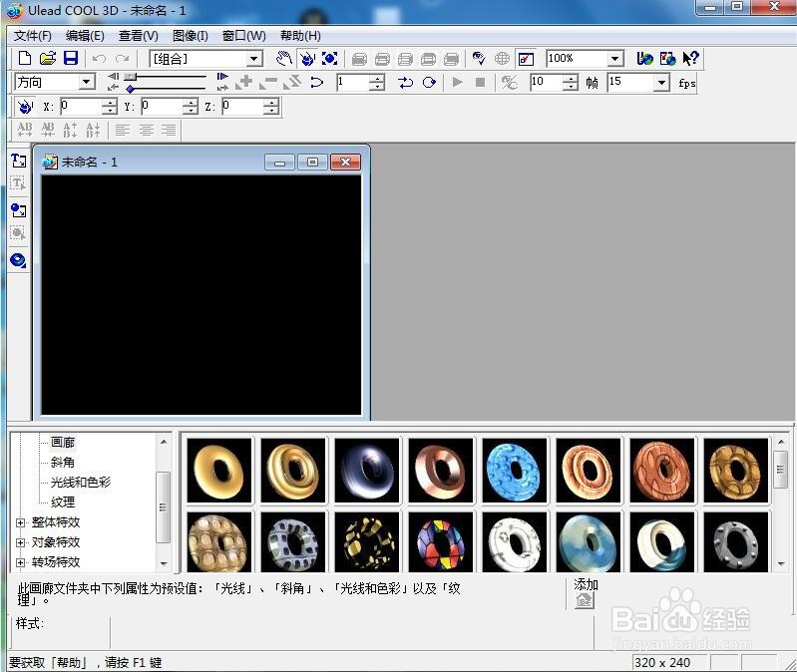The image size is (797, 672).
Task: Open the 图像(I) menu
Action: 191,36
